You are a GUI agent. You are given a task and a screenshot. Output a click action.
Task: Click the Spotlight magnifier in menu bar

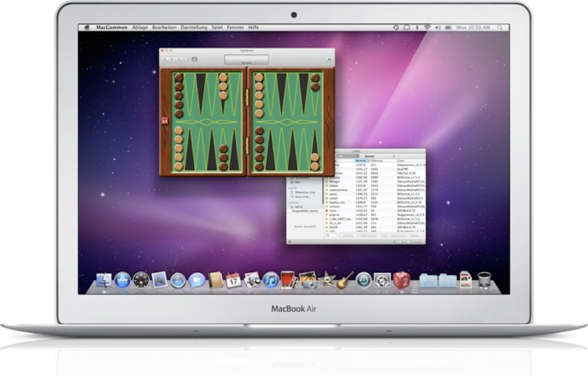click(500, 27)
